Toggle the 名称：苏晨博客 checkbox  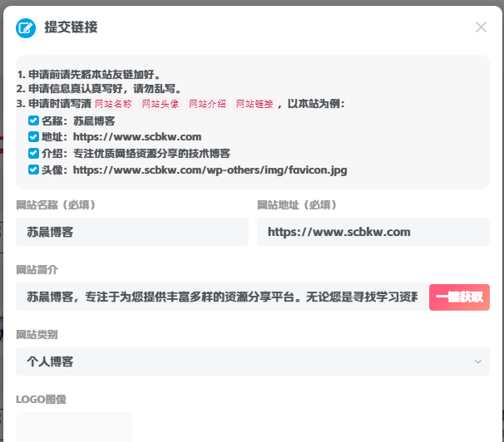coord(33,120)
